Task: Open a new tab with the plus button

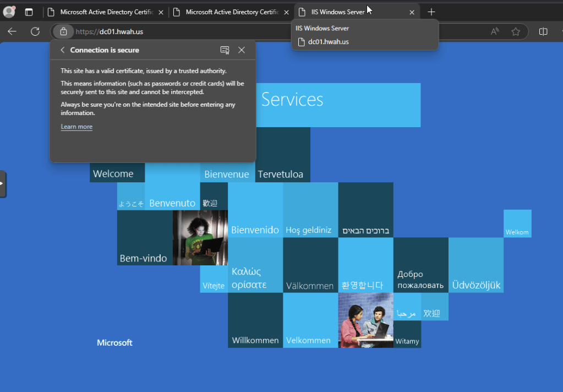Action: click(431, 12)
